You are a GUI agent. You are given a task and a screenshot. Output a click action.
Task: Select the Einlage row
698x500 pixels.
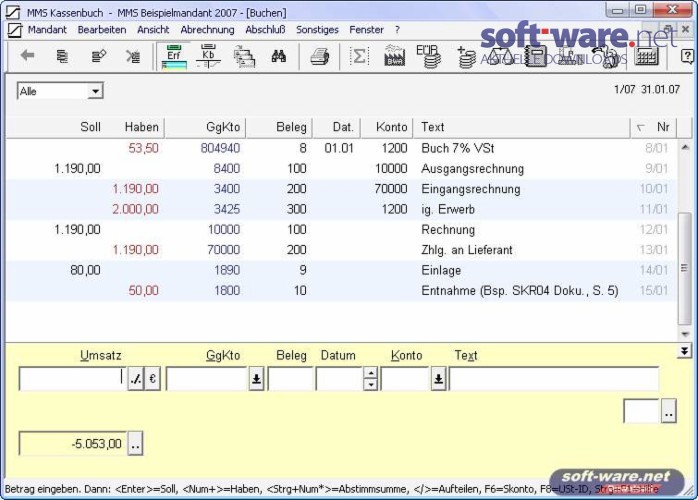pos(341,271)
